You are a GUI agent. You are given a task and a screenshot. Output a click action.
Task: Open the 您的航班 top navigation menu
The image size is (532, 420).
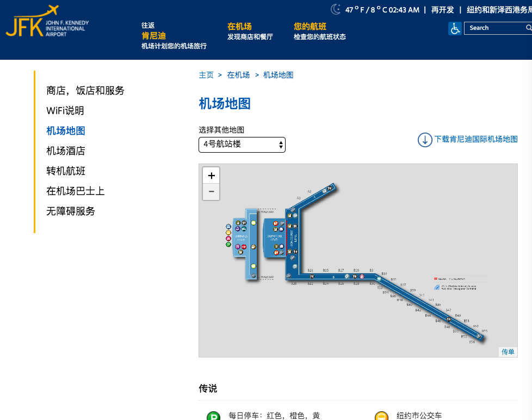(310, 27)
